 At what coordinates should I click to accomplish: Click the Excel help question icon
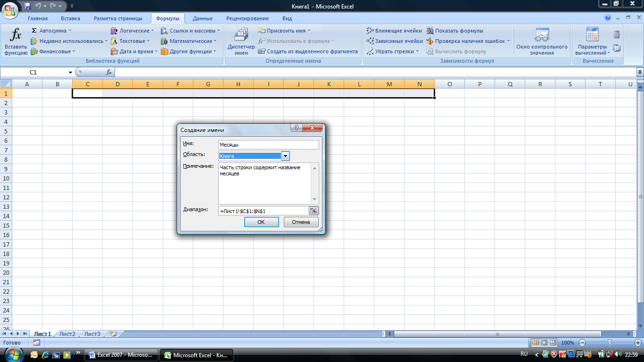pos(608,18)
